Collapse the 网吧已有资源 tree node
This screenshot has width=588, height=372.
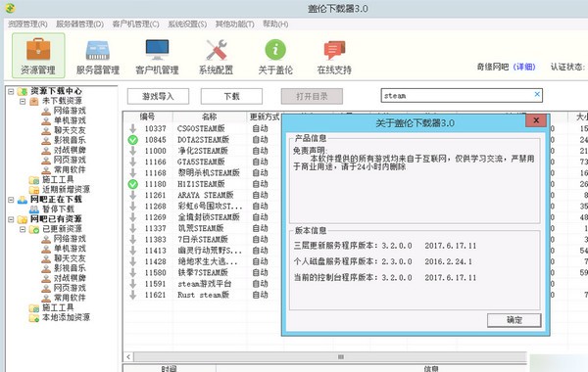coord(11,219)
